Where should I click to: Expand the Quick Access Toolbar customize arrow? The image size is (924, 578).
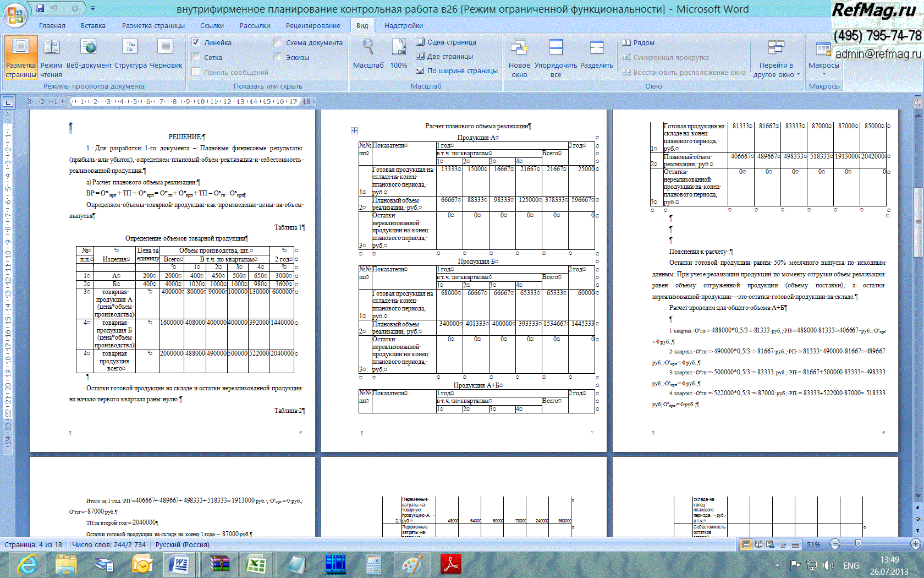[93, 9]
